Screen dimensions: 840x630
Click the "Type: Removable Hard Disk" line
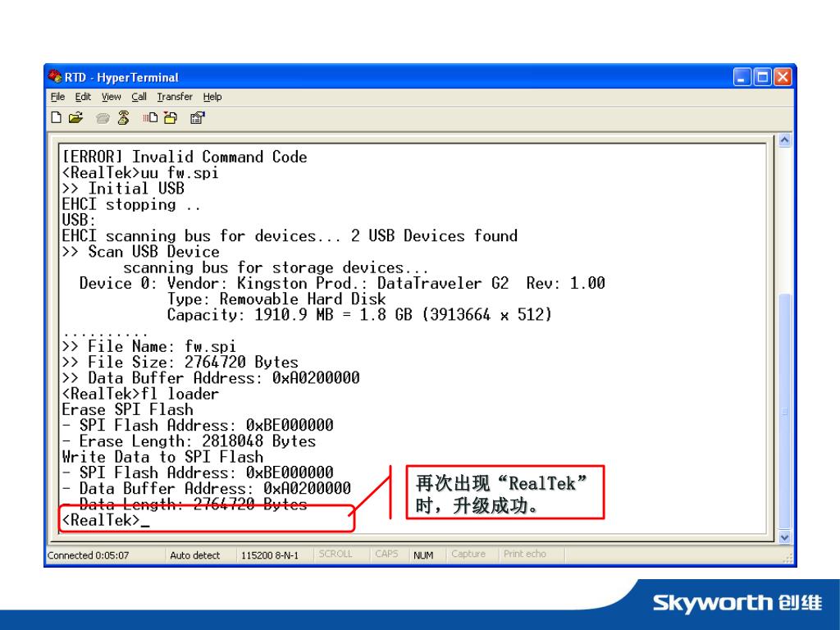click(276, 299)
